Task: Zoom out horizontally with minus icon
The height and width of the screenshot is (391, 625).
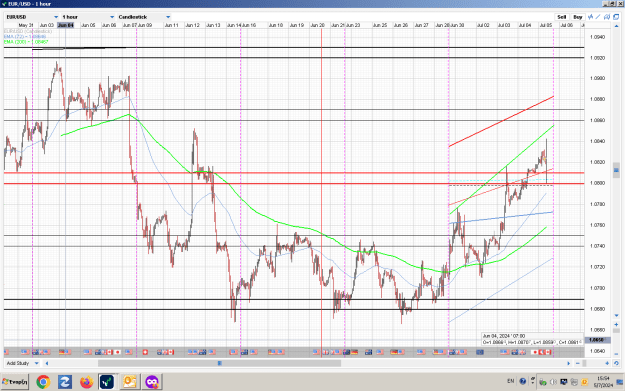Action: 578,363
